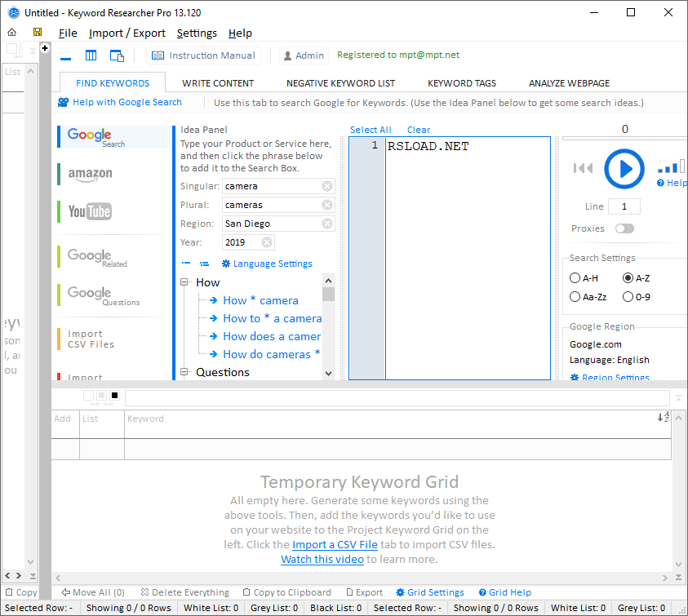The height and width of the screenshot is (616, 688).
Task: Switch to Negative Keyword List tab
Action: (340, 83)
